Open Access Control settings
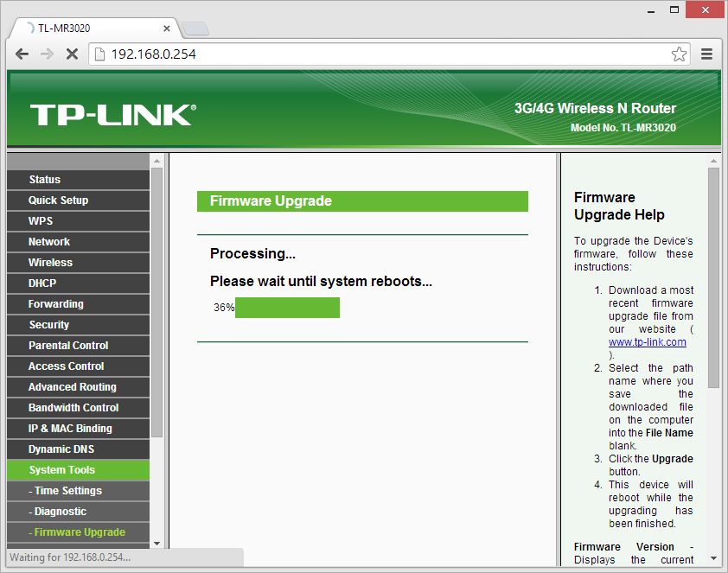 pyautogui.click(x=78, y=366)
